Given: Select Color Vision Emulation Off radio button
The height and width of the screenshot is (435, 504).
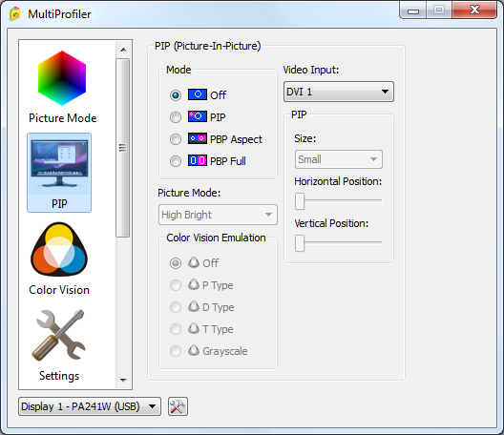Looking at the screenshot, I should pyautogui.click(x=176, y=263).
